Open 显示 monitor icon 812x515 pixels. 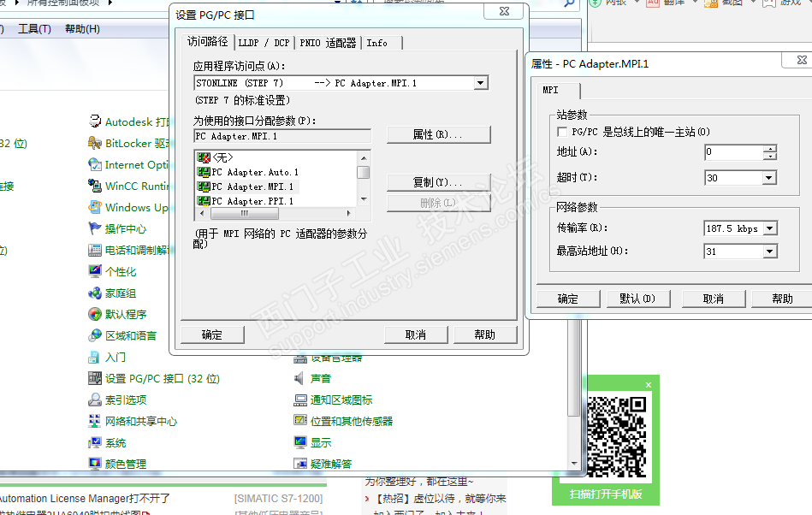click(x=299, y=442)
